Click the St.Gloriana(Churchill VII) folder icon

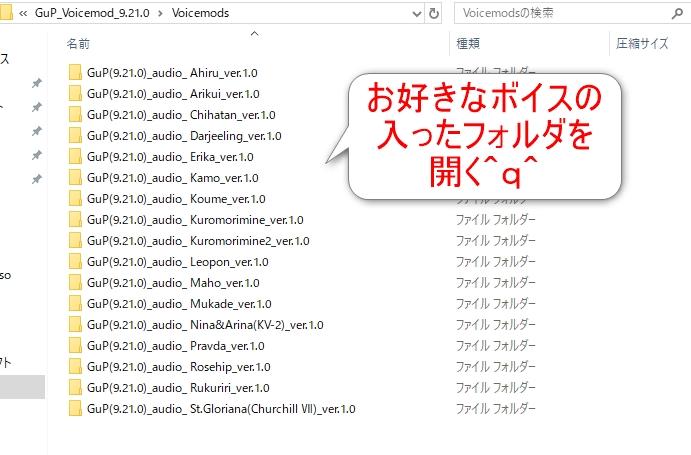[x=75, y=408]
